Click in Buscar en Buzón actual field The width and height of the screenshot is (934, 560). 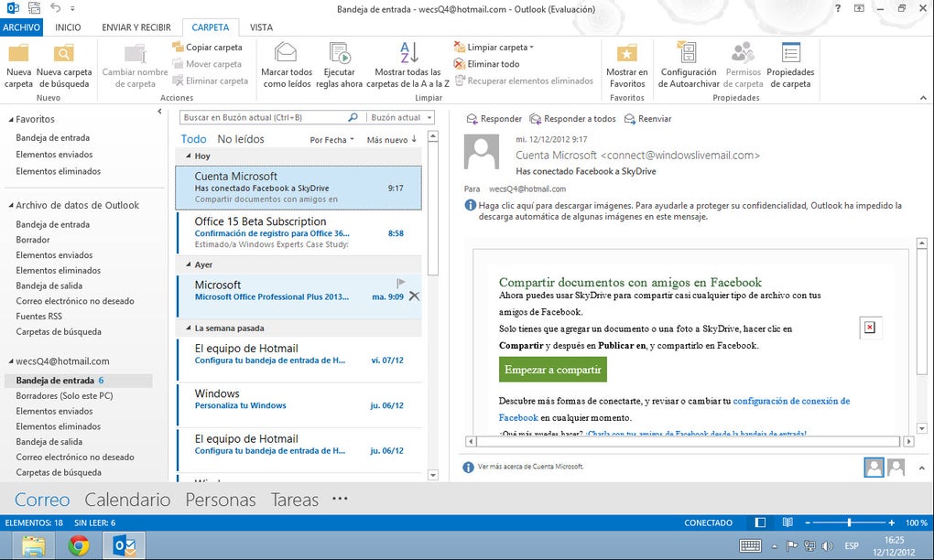click(264, 117)
